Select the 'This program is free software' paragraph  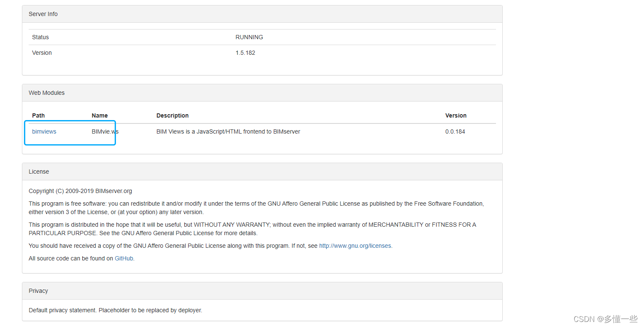[256, 208]
